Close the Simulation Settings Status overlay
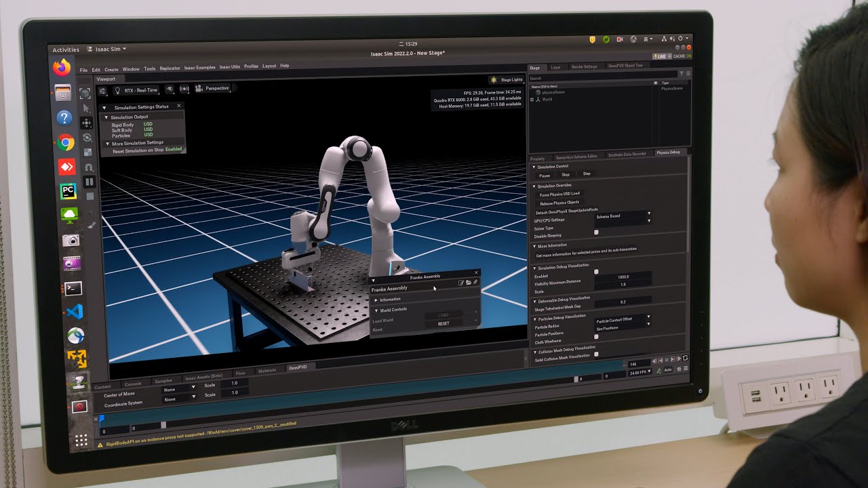 [x=179, y=106]
